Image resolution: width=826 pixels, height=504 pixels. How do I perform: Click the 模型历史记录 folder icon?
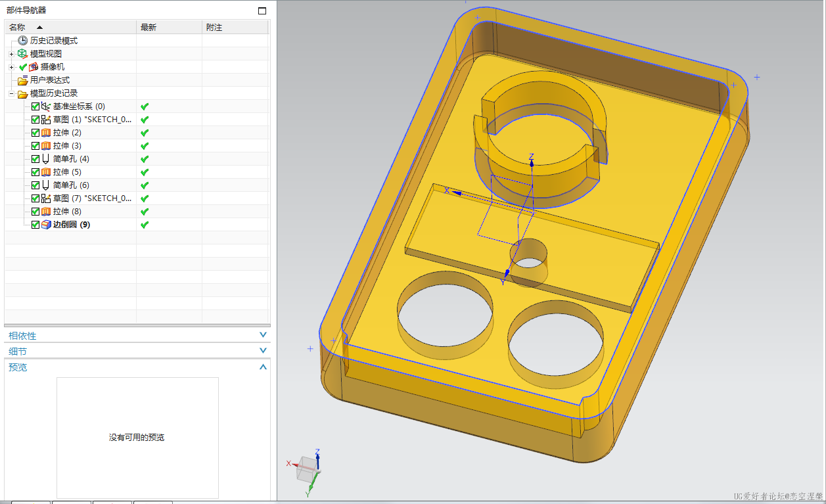click(x=23, y=93)
